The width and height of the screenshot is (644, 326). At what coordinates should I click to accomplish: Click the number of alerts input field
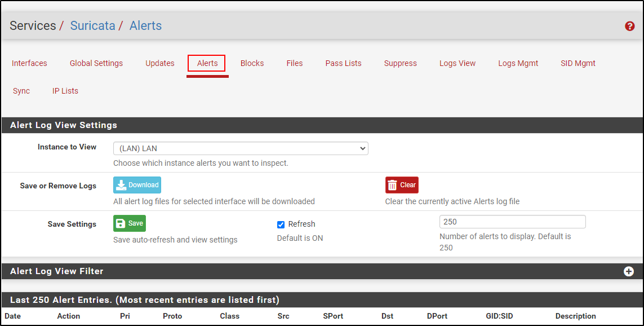coord(512,222)
